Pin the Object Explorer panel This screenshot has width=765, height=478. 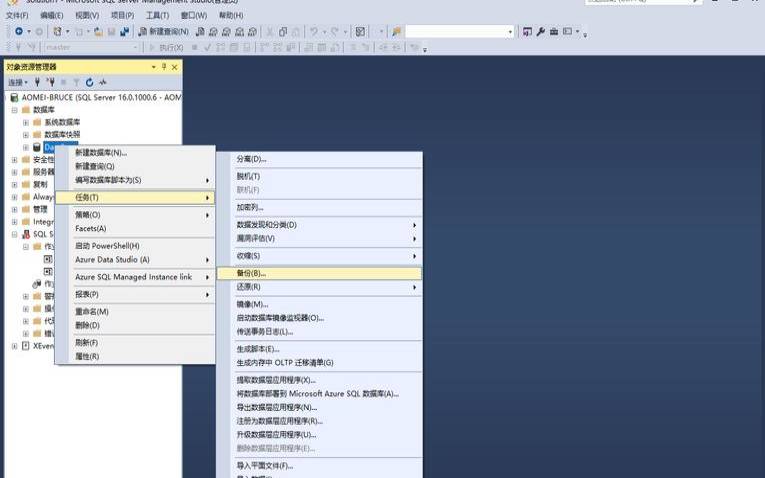point(164,67)
